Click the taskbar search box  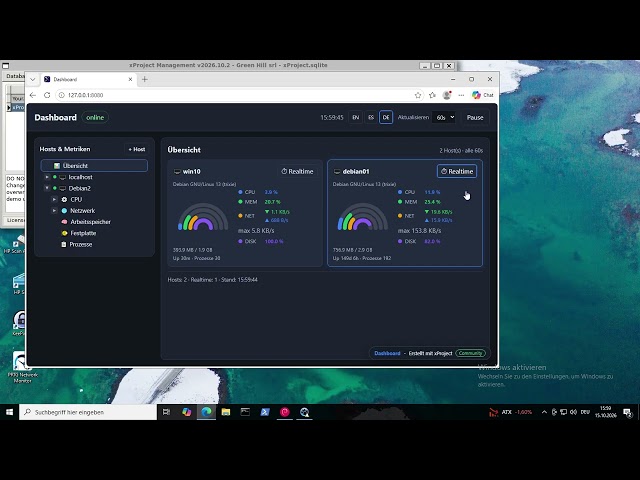(88, 412)
